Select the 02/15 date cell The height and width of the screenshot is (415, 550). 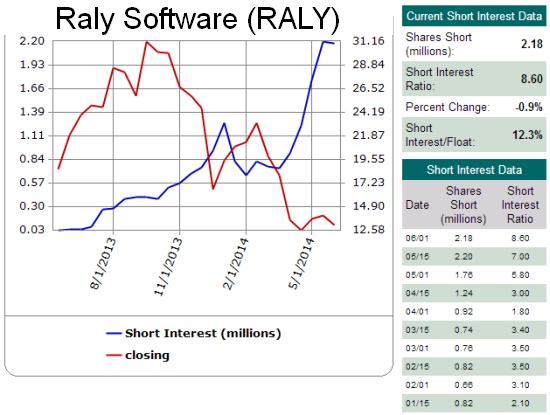tap(417, 367)
